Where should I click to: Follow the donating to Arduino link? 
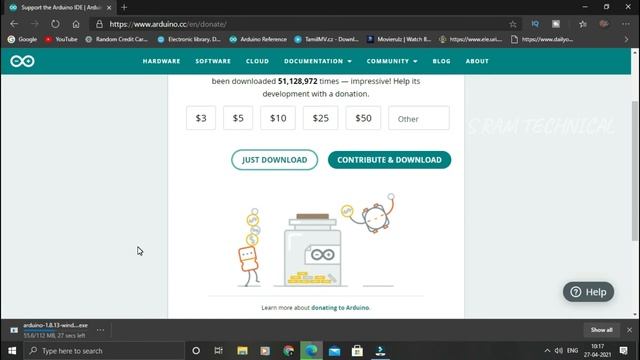coord(340,308)
